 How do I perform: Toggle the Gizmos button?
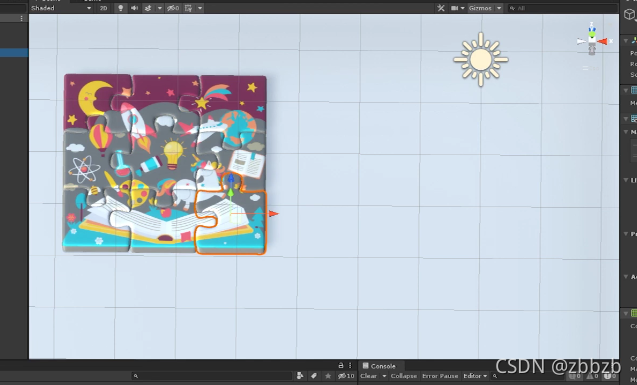(x=480, y=8)
